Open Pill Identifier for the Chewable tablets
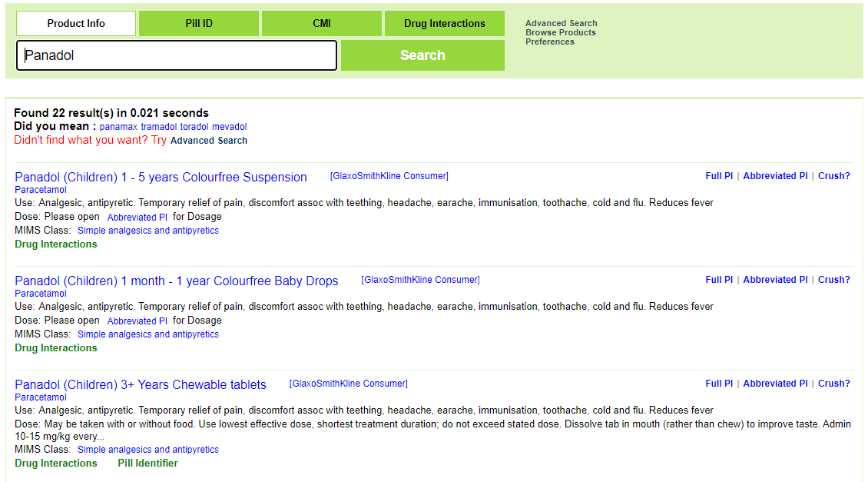868x482 pixels. 147,463
